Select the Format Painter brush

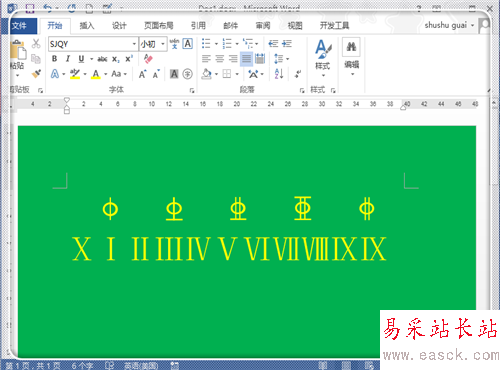click(x=36, y=74)
